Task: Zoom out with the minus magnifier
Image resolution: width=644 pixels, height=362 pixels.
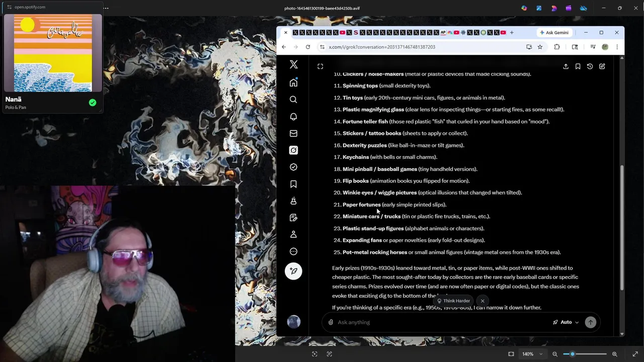Action: (555, 354)
